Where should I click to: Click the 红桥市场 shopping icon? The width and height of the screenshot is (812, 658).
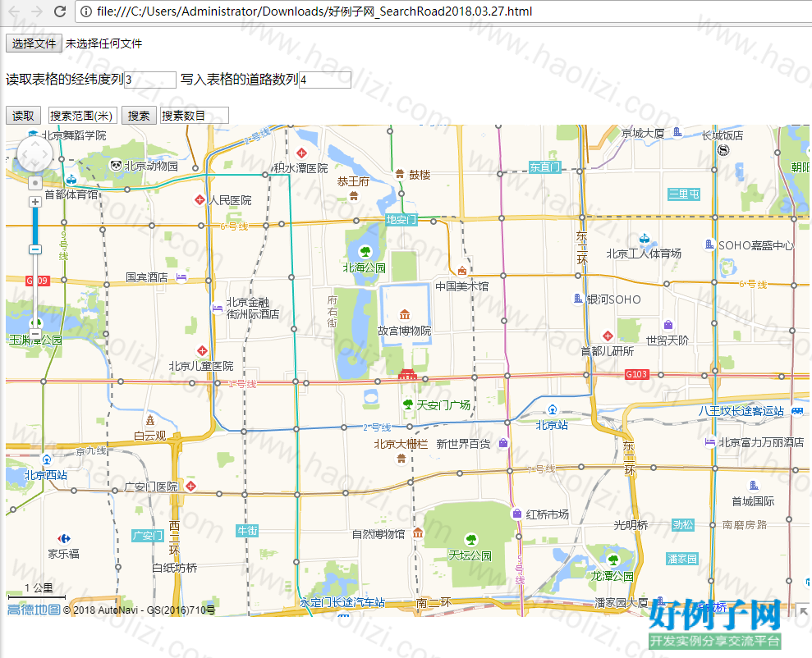[516, 514]
